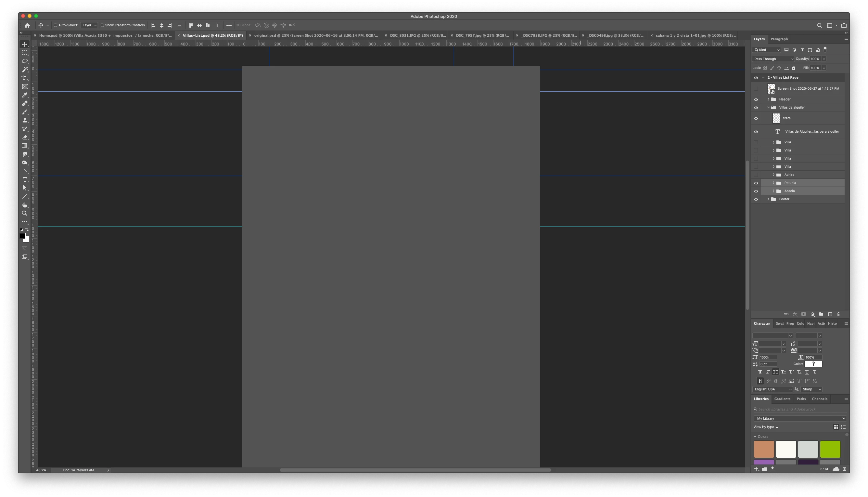868x497 pixels.
Task: Select the Clone Stamp tool
Action: click(x=25, y=120)
